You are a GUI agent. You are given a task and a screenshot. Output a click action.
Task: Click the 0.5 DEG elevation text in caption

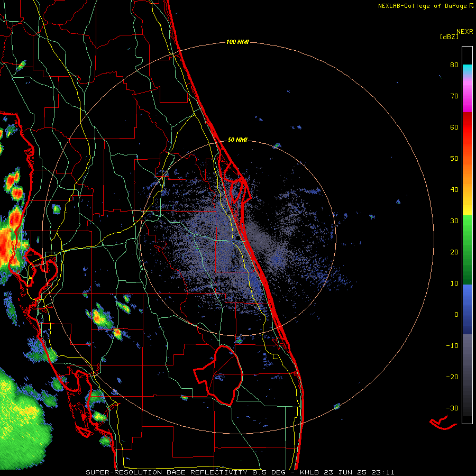[271, 472]
